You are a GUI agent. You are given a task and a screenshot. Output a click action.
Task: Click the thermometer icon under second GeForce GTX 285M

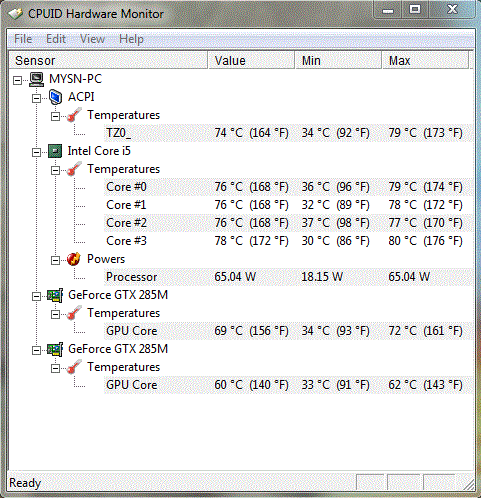(x=74, y=367)
